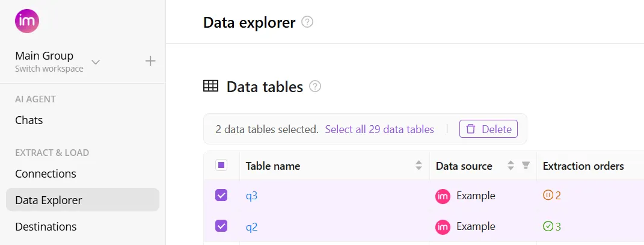Click Select all 29 data tables link
644x245 pixels.
coord(379,129)
